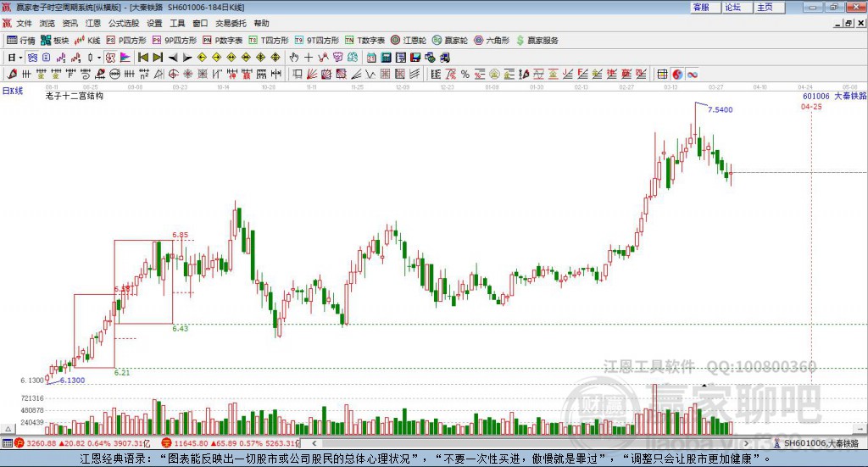Select the hand pan tool icon

pyautogui.click(x=293, y=58)
